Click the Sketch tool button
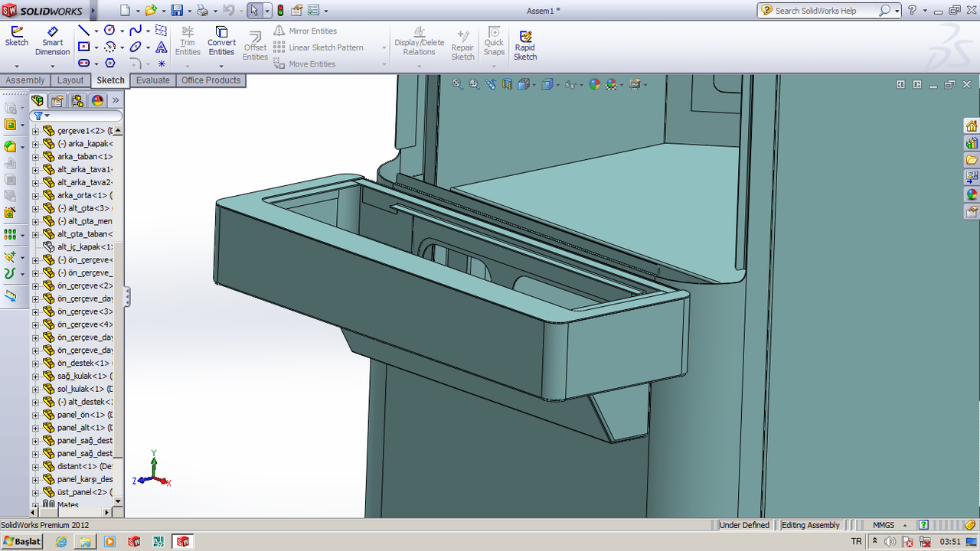Screen dimensions: 980x551 [x=16, y=37]
